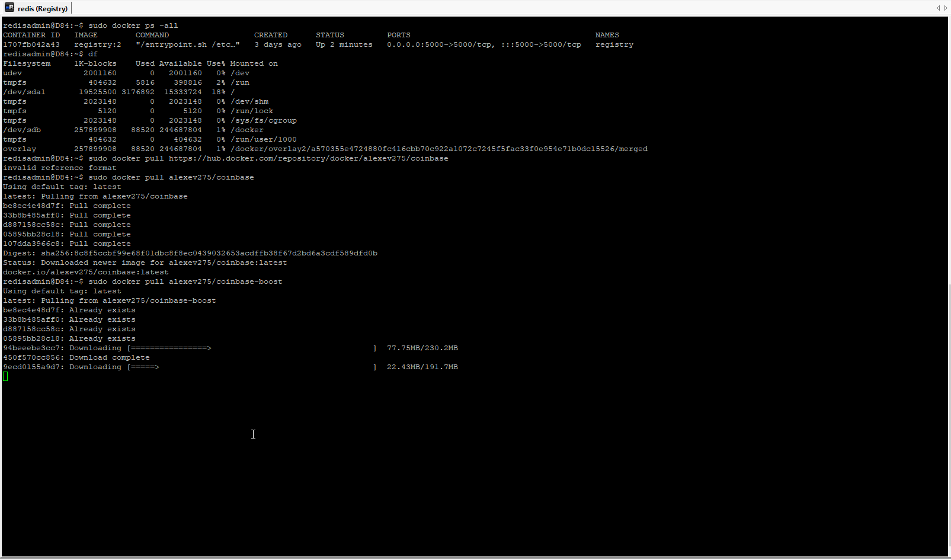Viewport: 951px width, 560px height.
Task: Click the '"/entrypoint.sh /etc…"' command value
Action: 188,44
